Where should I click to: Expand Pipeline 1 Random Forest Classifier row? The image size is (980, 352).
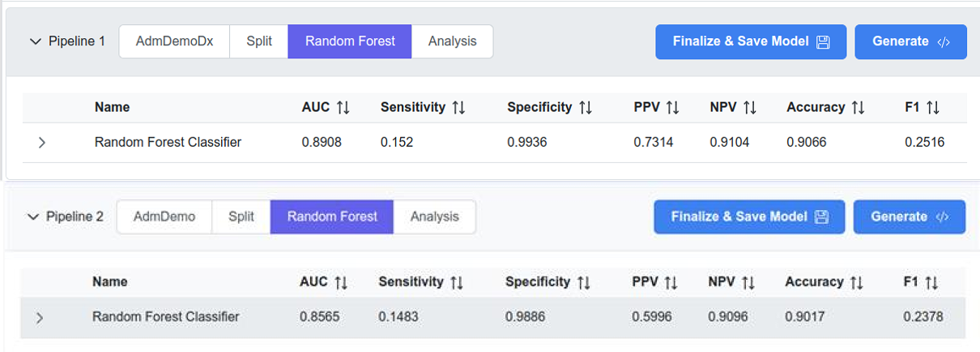pyautogui.click(x=42, y=143)
